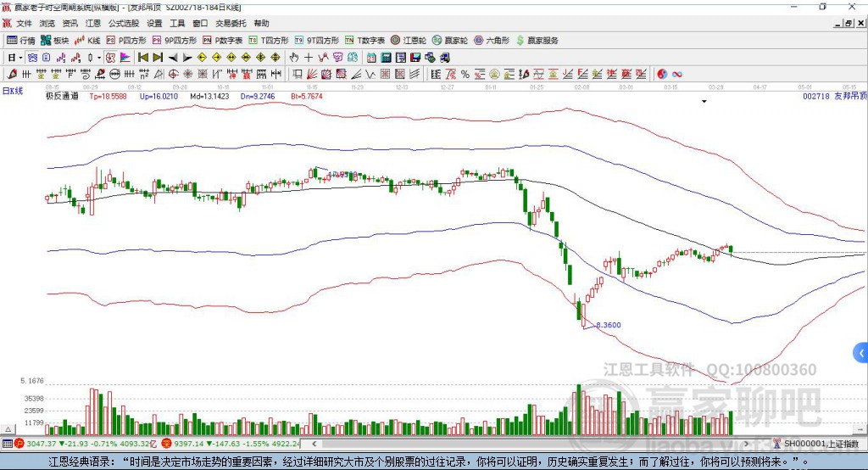Click the Tp=18.5588 value

click(x=108, y=96)
